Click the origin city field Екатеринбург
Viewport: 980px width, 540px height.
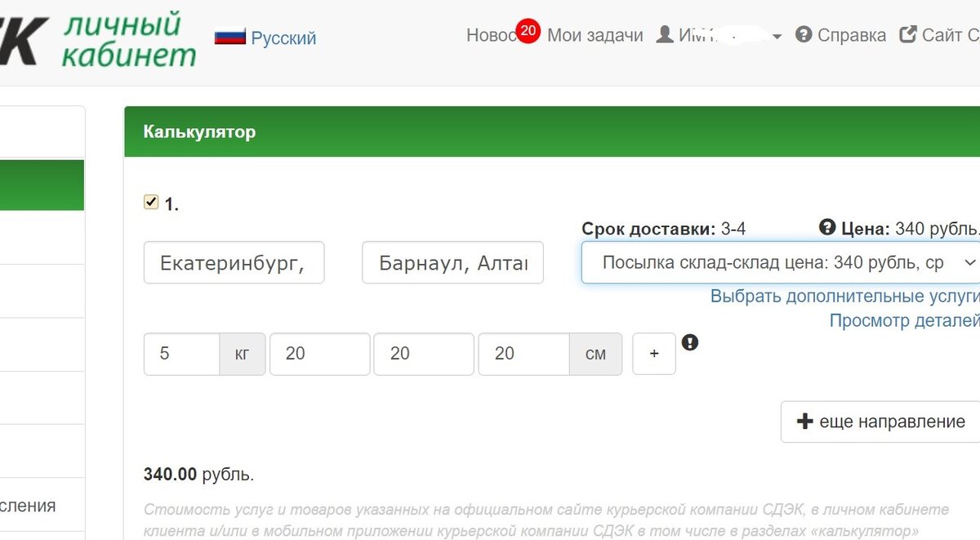click(234, 262)
